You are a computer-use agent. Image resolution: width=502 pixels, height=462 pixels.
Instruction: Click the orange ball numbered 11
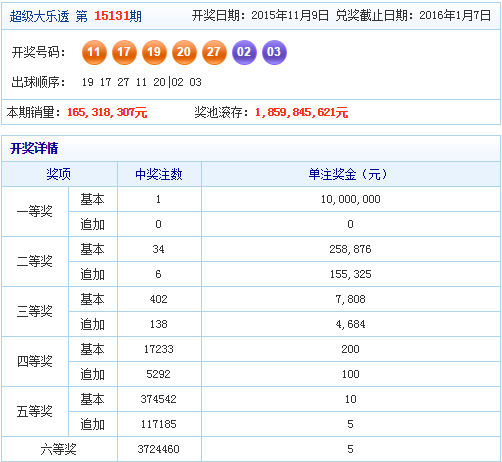click(x=94, y=52)
